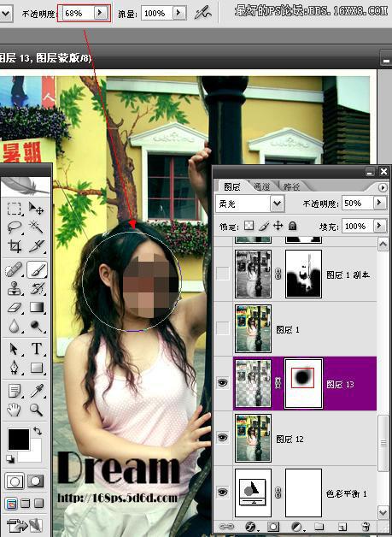Click the black foreground color swatch
Viewport: 392px width, 537px height.
coord(19,439)
